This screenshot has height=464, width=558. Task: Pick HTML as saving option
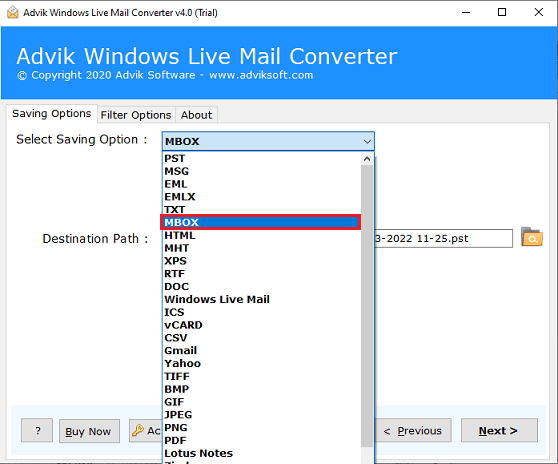tap(262, 236)
